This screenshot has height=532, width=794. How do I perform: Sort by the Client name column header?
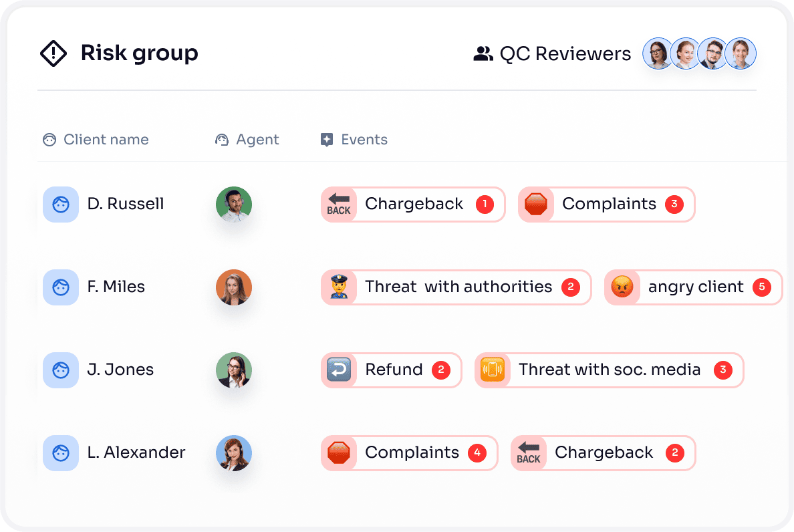[106, 140]
